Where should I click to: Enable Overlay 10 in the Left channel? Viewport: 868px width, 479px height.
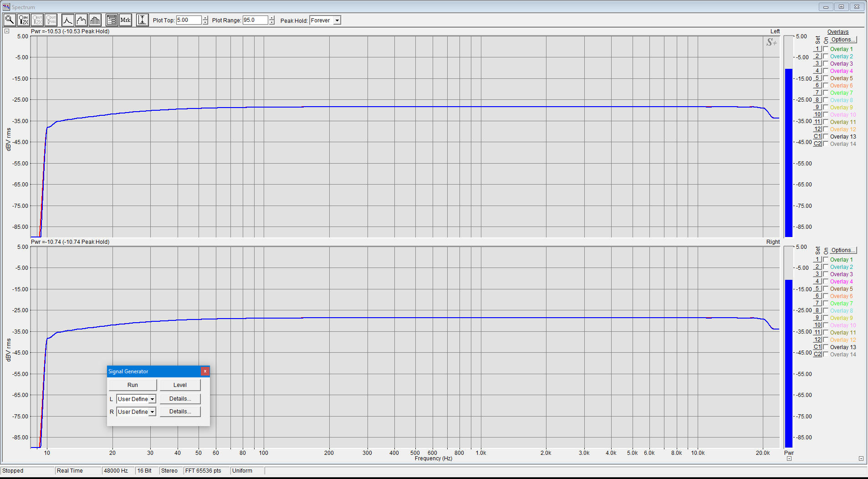[x=826, y=115]
